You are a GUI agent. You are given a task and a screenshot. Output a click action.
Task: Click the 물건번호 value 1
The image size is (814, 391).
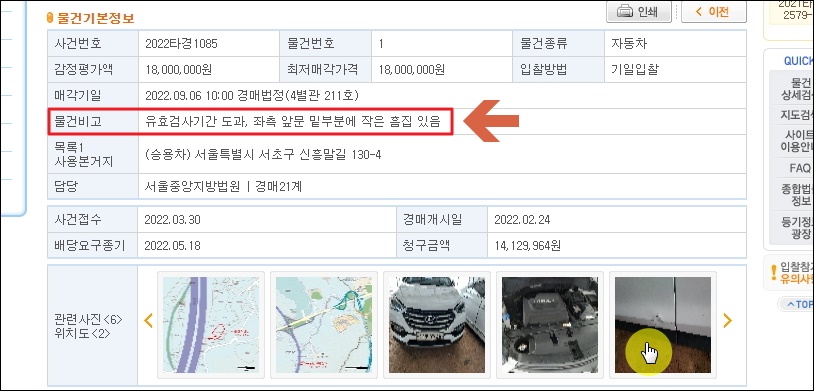coord(381,44)
